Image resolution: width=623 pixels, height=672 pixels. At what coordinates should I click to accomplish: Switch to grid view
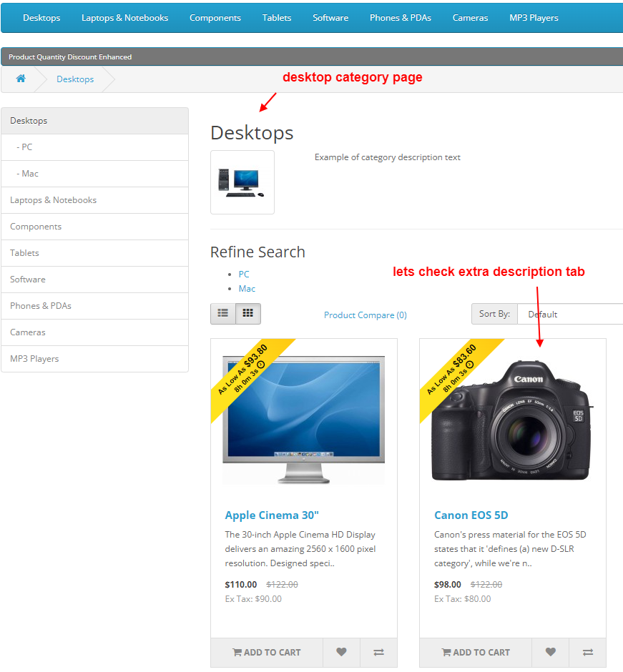[x=248, y=313]
